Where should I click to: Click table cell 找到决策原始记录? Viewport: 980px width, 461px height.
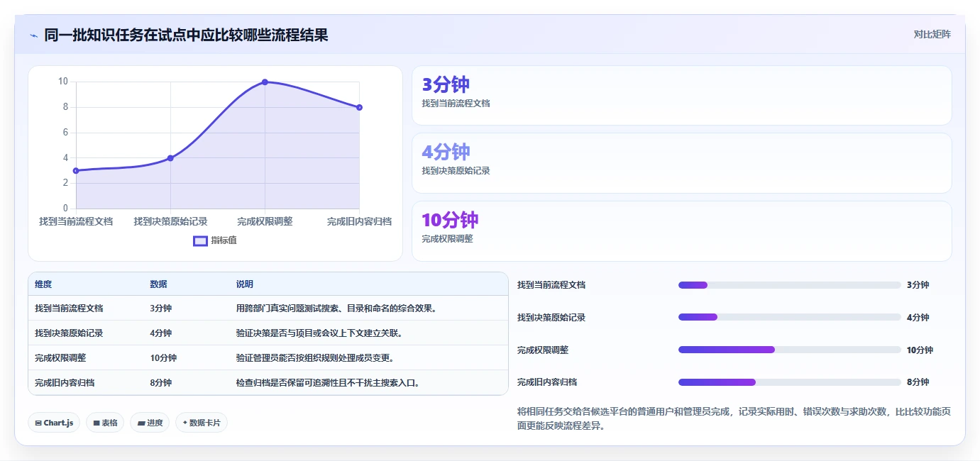pyautogui.click(x=69, y=333)
